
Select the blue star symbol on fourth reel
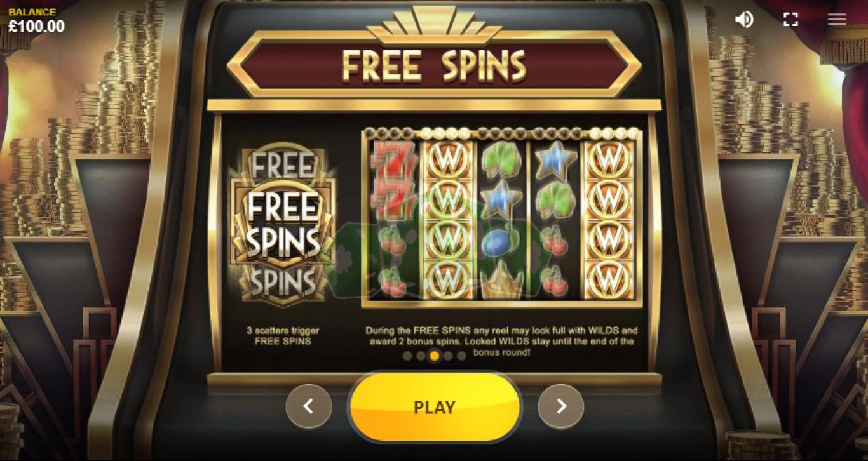point(555,161)
